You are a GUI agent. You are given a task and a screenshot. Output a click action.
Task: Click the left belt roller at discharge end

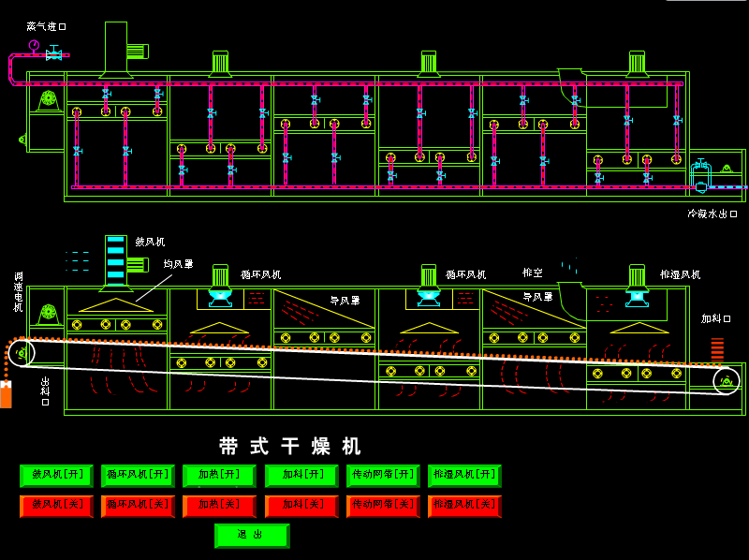[21, 353]
